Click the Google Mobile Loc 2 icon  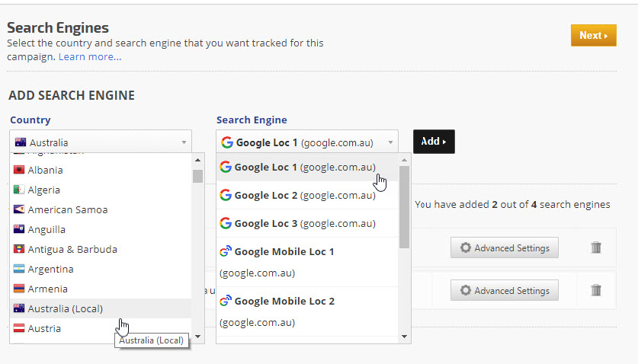pyautogui.click(x=226, y=301)
